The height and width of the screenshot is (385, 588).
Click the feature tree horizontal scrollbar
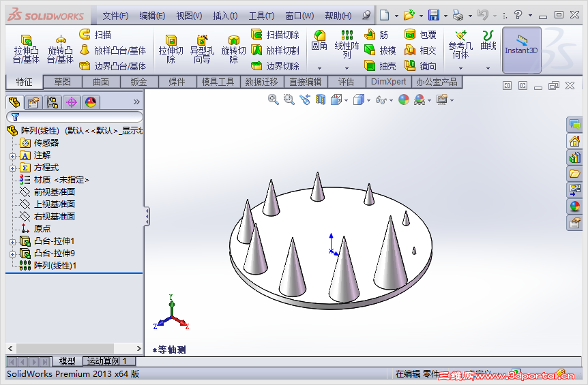pyautogui.click(x=74, y=348)
